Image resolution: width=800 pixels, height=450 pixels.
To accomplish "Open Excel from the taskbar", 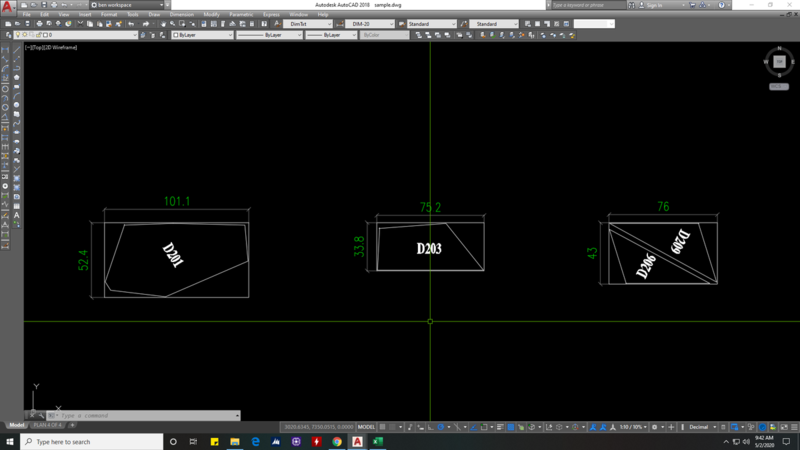I will (x=378, y=442).
